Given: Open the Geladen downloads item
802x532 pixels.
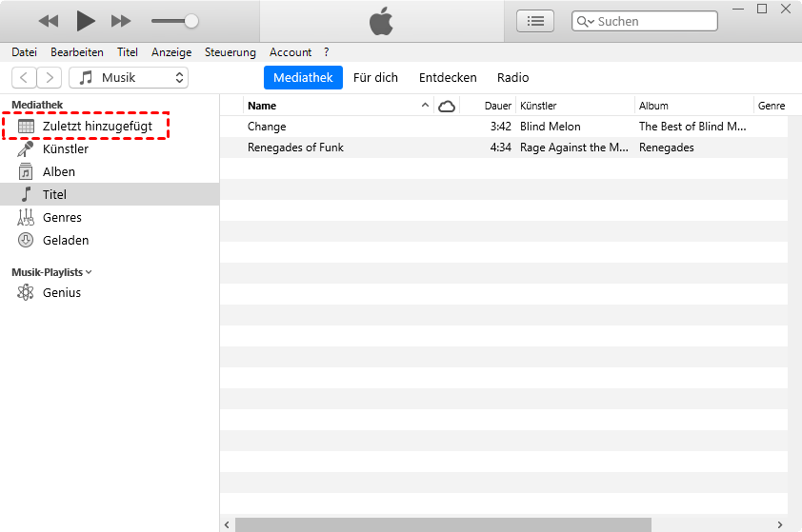Looking at the screenshot, I should pos(65,241).
